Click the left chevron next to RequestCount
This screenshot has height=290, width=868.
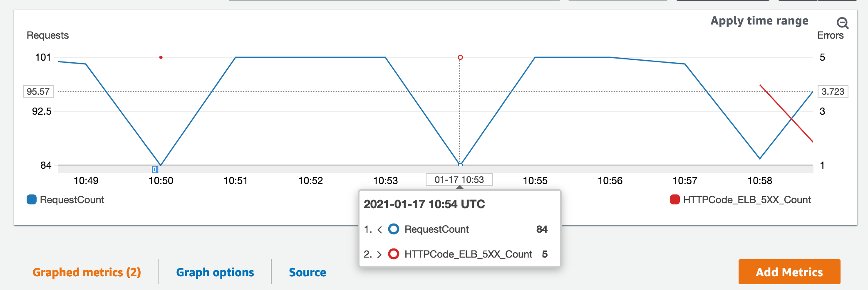point(379,229)
